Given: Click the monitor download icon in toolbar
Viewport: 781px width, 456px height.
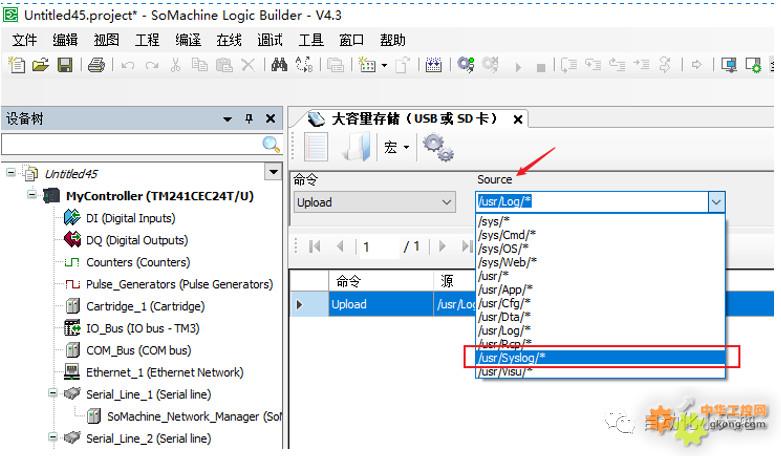Looking at the screenshot, I should 729,65.
